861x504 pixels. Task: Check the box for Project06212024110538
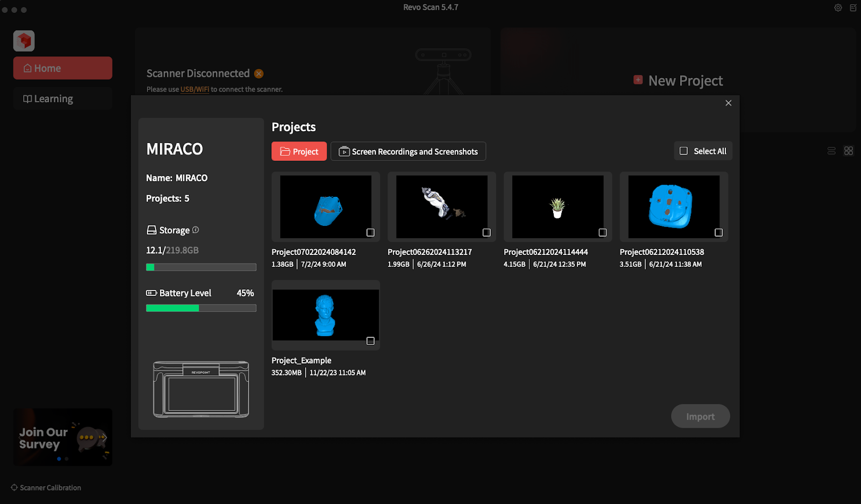pos(718,232)
